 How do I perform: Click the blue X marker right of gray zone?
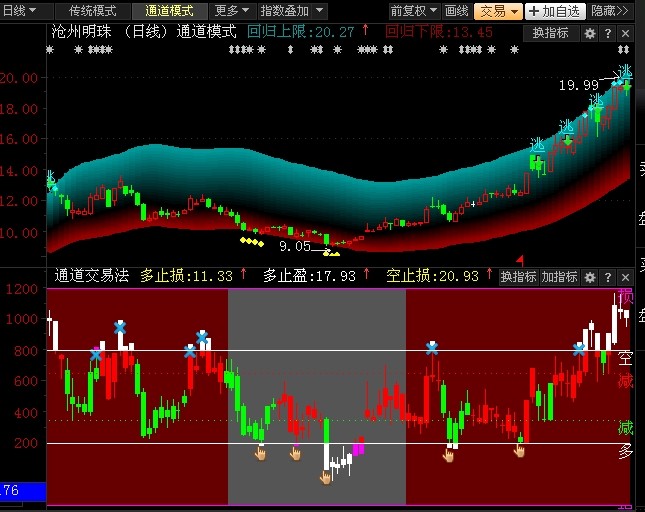[x=432, y=349]
